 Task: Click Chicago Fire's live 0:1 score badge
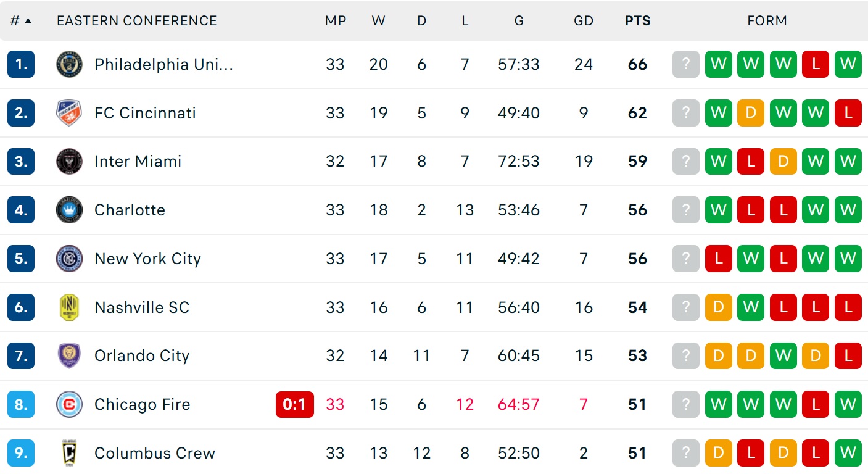pyautogui.click(x=295, y=404)
